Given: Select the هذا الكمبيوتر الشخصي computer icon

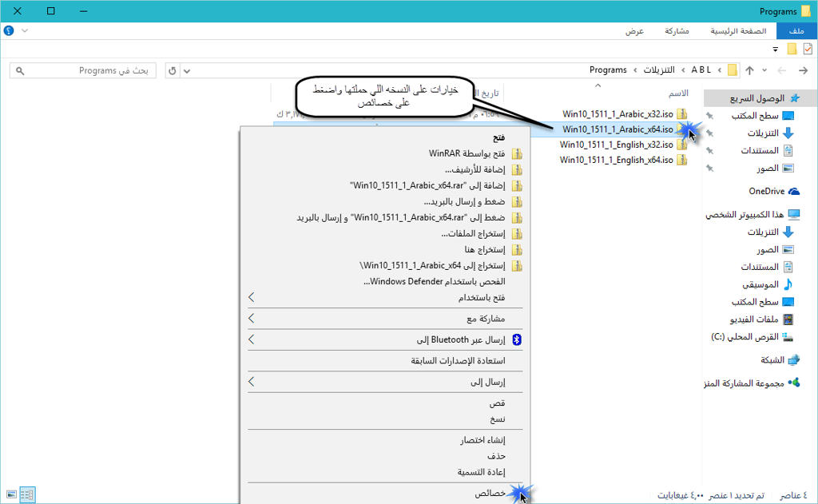Looking at the screenshot, I should [793, 214].
